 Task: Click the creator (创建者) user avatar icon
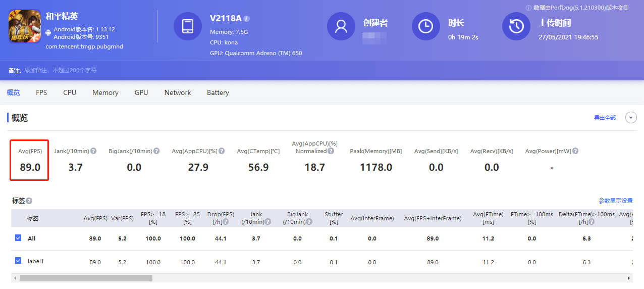341,26
